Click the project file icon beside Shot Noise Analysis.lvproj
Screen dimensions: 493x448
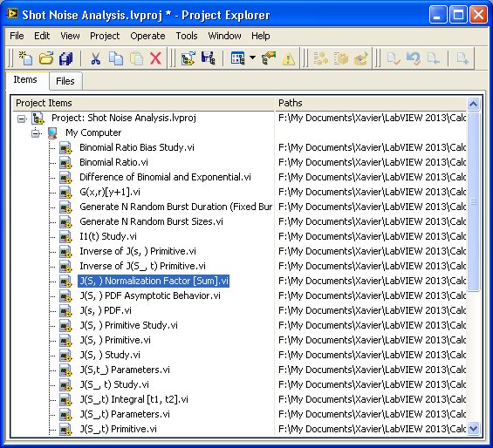point(38,119)
